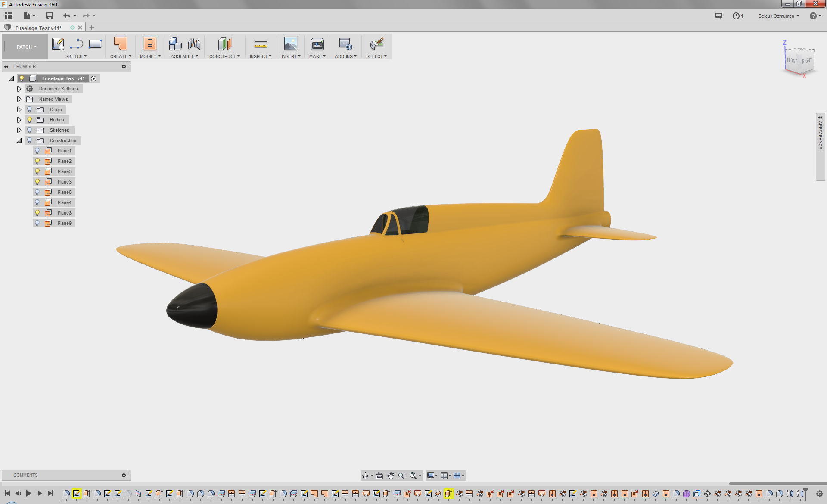This screenshot has width=827, height=504.
Task: Play the design timeline
Action: coord(28,493)
